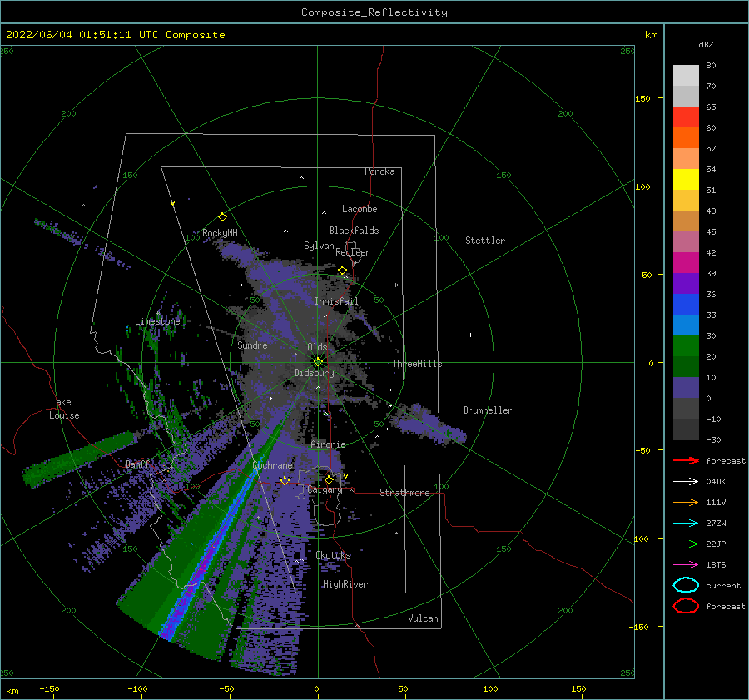
Task: Click the Strathmore city label
Action: [404, 493]
